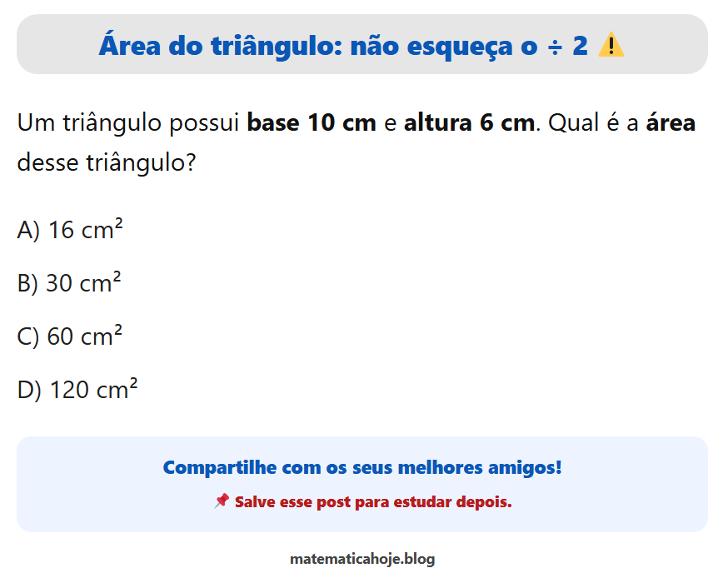This screenshot has width=728, height=573.
Task: Click the yellow warning icon in the heading
Action: pos(611,45)
